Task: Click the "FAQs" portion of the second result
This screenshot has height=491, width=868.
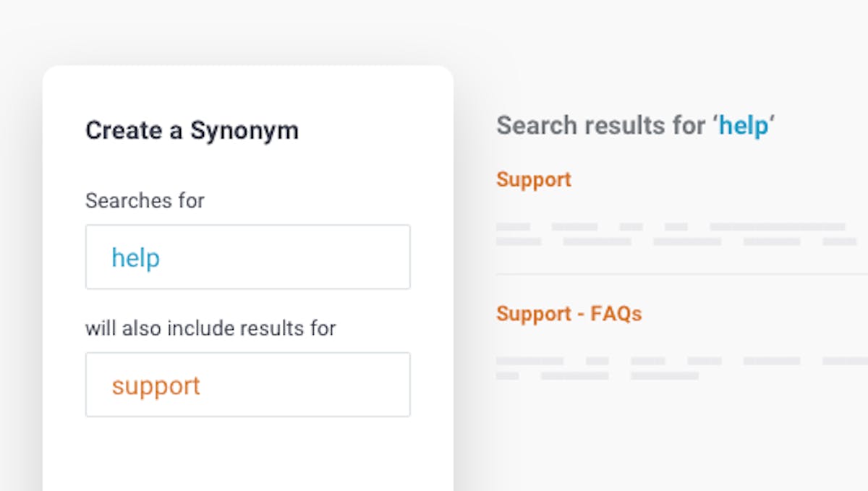Action: (x=616, y=314)
